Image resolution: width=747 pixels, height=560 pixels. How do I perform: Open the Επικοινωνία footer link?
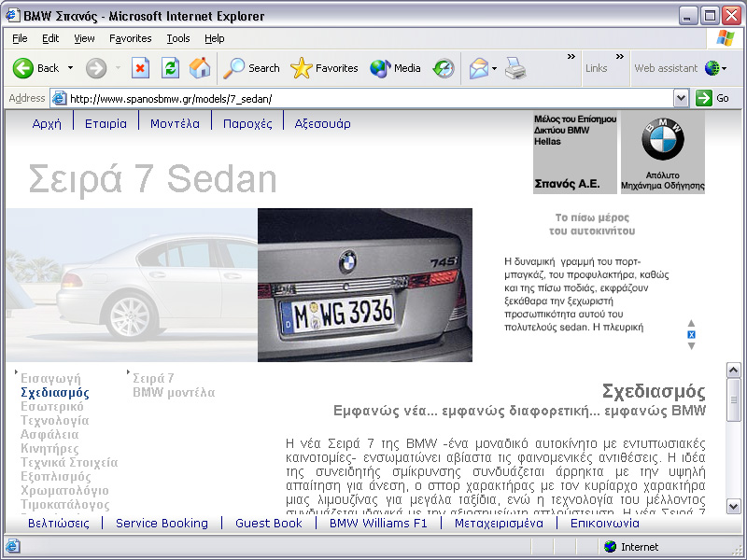click(x=605, y=524)
